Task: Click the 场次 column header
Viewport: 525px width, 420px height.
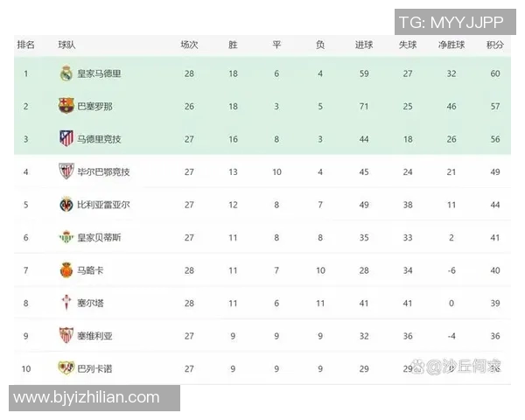Action: [x=189, y=45]
